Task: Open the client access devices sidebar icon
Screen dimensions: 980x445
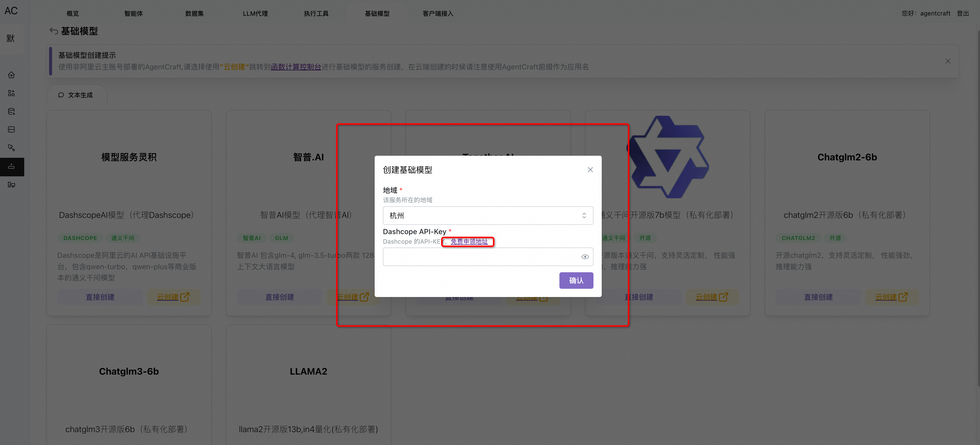Action: tap(11, 185)
